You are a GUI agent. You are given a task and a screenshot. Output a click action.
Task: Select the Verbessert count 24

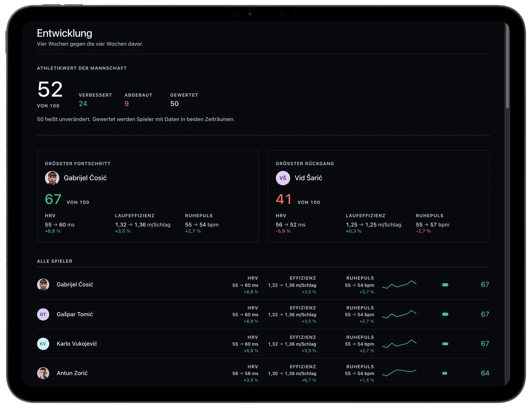[x=83, y=104]
